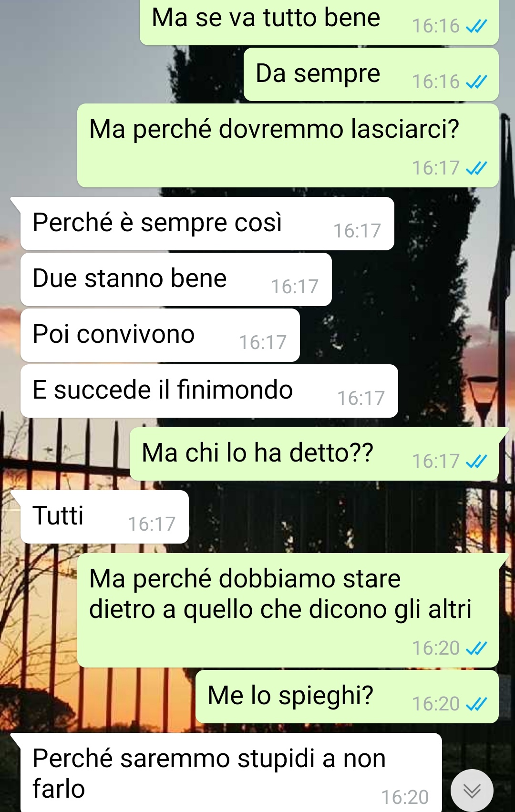Screen dimensions: 515x812
Task: Select the 'Me lo spieghi?' message bubble
Action: pos(347,697)
